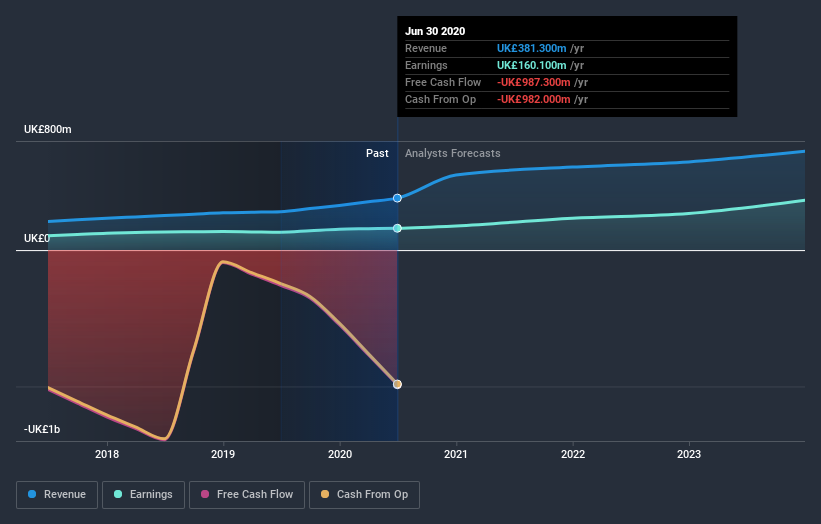This screenshot has width=821, height=524.
Task: Click the blue Revenue legend dot
Action: [32, 494]
